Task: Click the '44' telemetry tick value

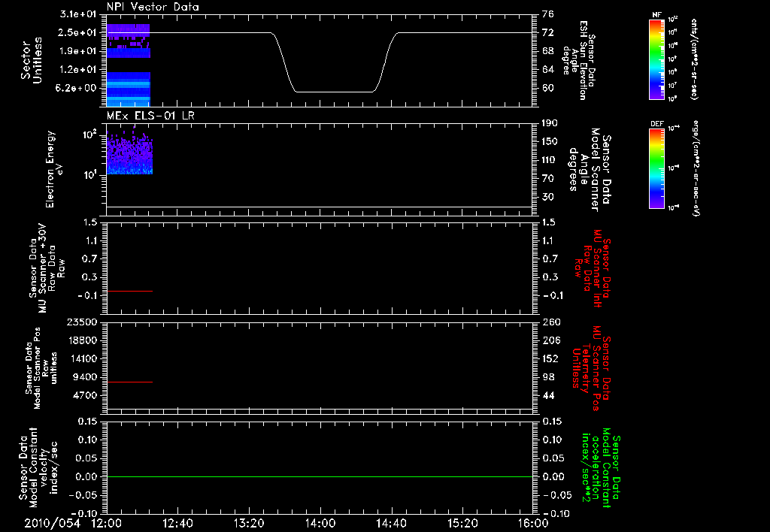Action: (x=548, y=395)
